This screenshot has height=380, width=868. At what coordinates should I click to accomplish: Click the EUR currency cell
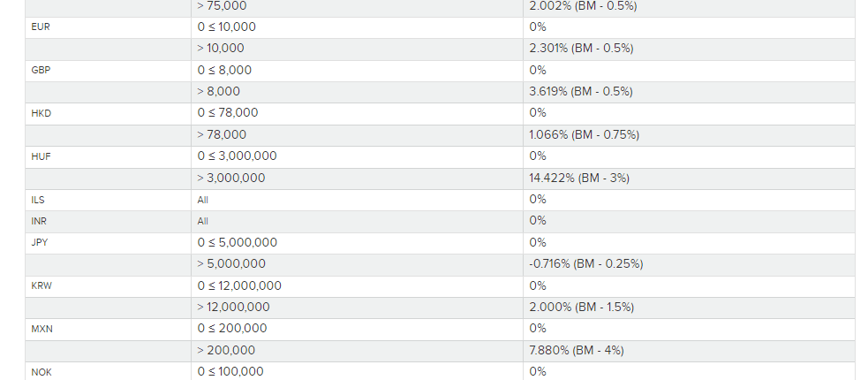tap(41, 27)
